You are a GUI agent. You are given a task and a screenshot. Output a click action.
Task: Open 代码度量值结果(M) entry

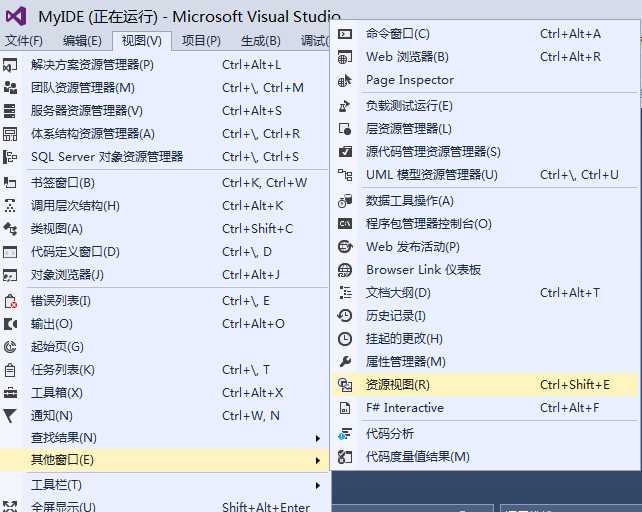coord(485,457)
